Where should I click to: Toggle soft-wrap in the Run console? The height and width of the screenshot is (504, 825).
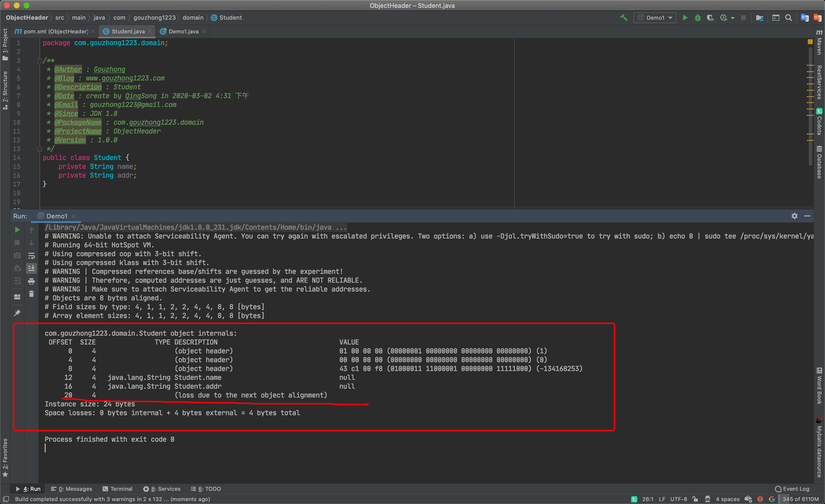[x=31, y=256]
